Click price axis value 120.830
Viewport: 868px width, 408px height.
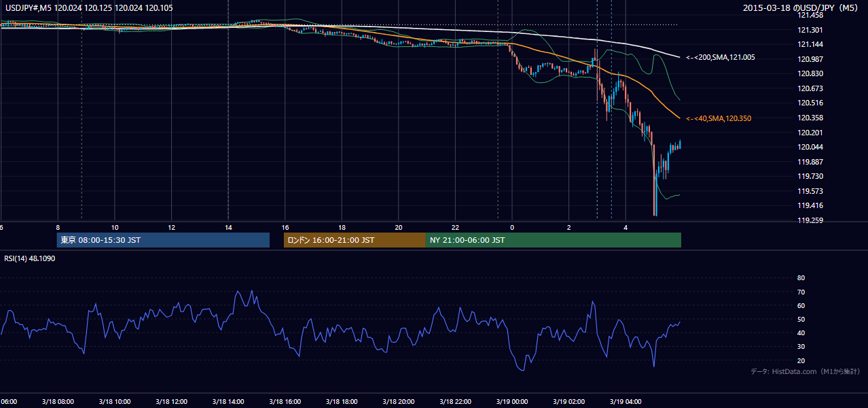(x=810, y=73)
